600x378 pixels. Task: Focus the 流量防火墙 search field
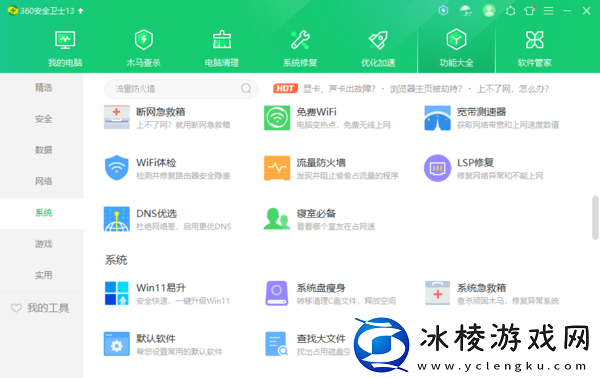point(181,89)
